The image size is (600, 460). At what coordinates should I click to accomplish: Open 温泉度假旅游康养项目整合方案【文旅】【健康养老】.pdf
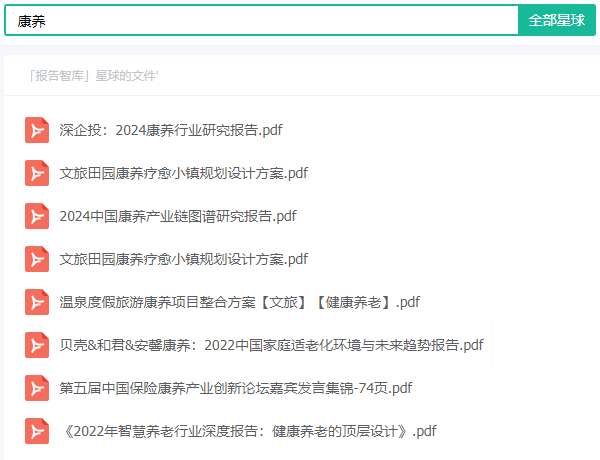(240, 302)
